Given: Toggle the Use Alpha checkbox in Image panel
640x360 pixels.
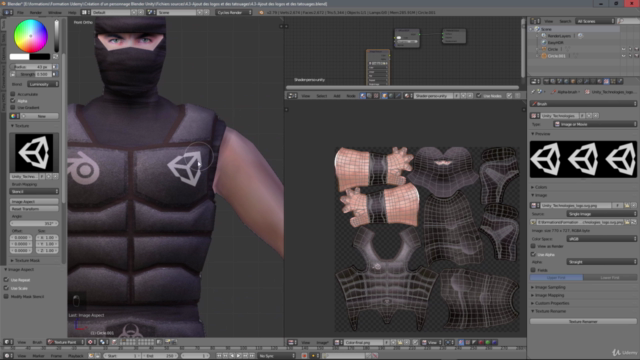Looking at the screenshot, I should pos(533,254).
